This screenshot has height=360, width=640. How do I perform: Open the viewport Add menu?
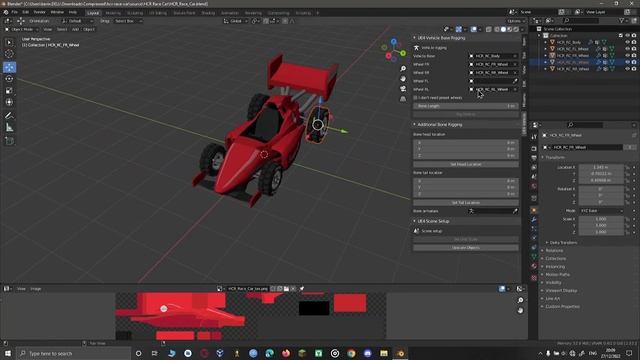point(76,29)
